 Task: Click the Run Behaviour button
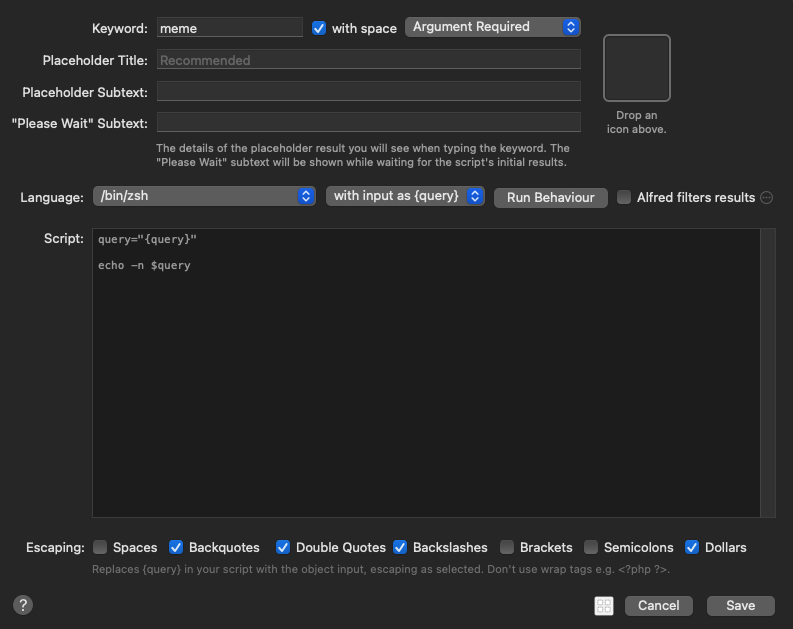(551, 197)
